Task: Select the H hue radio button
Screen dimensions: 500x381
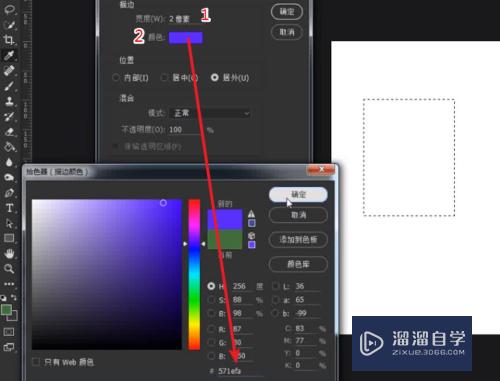Action: (211, 286)
